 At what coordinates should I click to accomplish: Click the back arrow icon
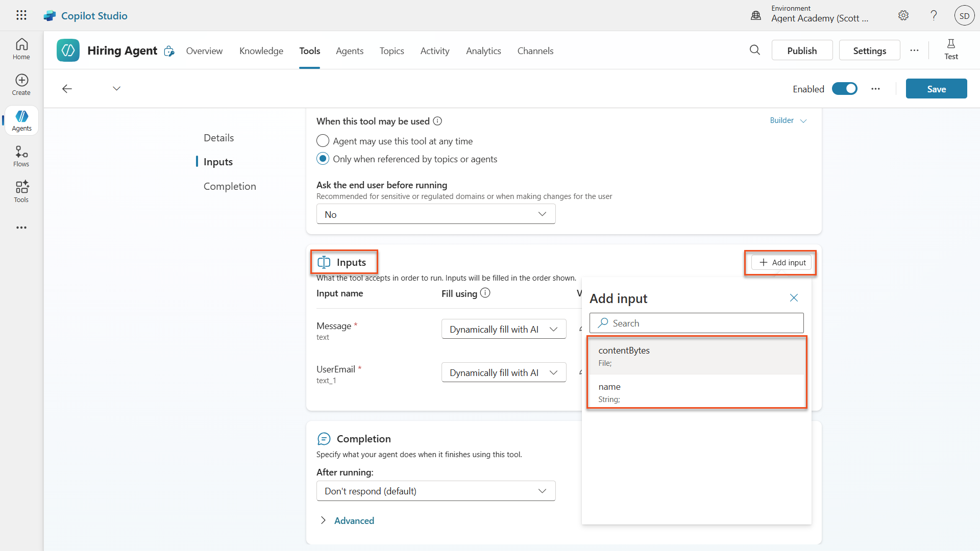click(67, 89)
